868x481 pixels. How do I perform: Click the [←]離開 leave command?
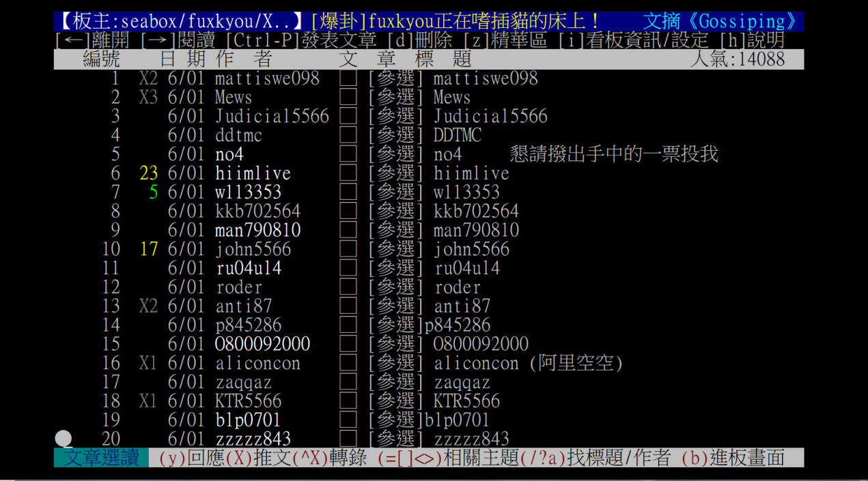tap(92, 40)
